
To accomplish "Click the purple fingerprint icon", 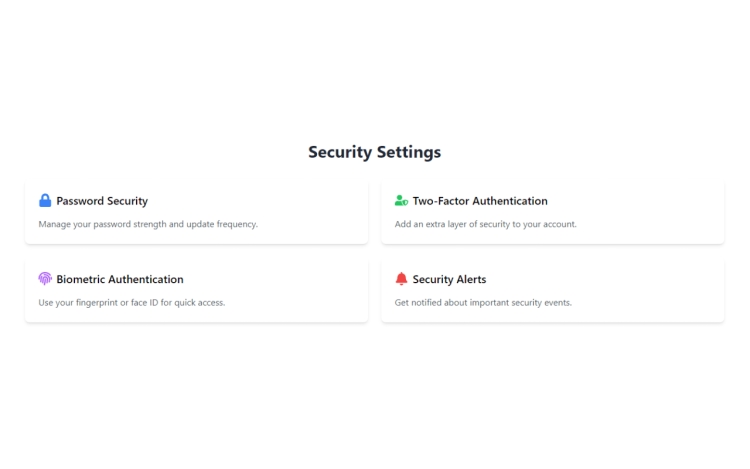I will pyautogui.click(x=45, y=279).
